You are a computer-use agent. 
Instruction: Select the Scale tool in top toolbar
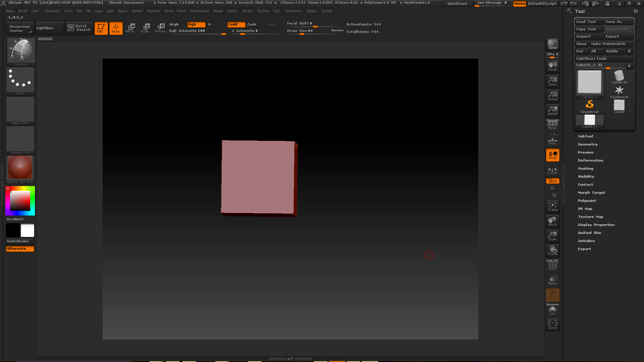[x=145, y=28]
